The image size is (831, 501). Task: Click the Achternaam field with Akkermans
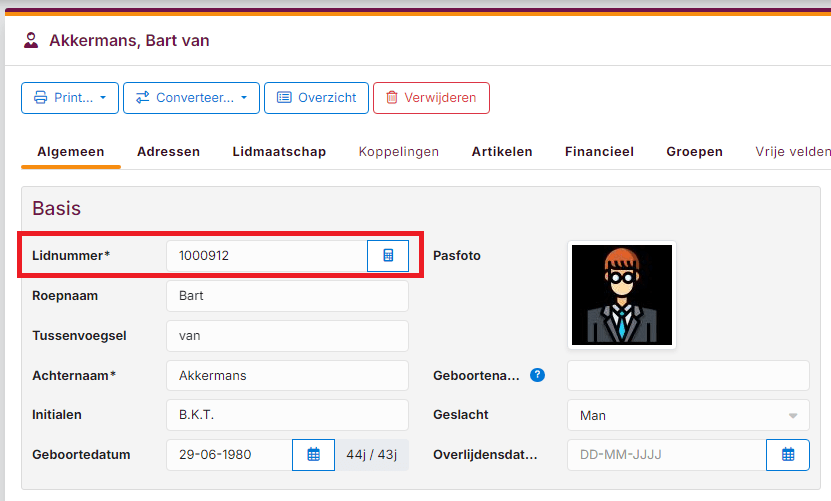click(287, 375)
